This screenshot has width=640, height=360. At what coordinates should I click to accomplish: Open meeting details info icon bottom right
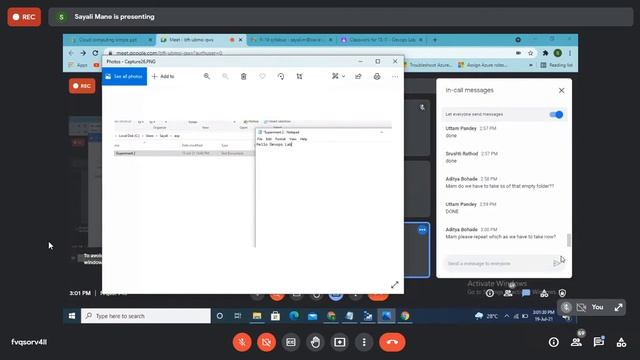(x=553, y=342)
